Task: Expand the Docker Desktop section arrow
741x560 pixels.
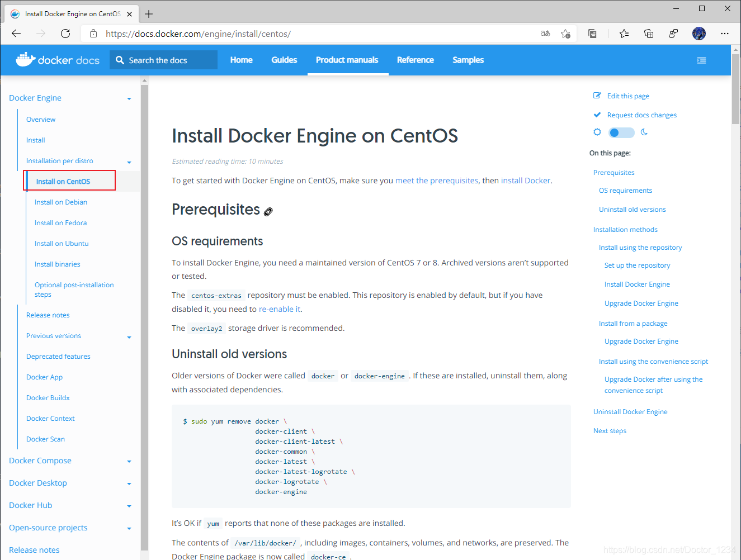Action: pyautogui.click(x=129, y=484)
